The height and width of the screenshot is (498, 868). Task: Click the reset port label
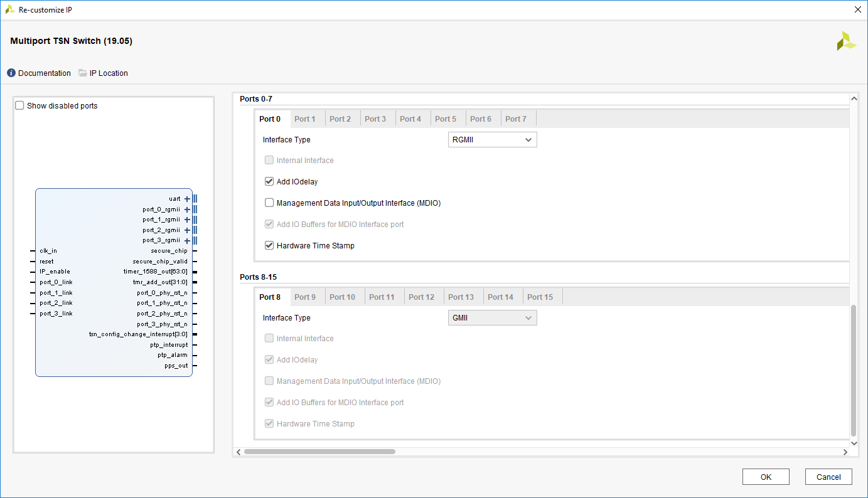[x=46, y=262]
